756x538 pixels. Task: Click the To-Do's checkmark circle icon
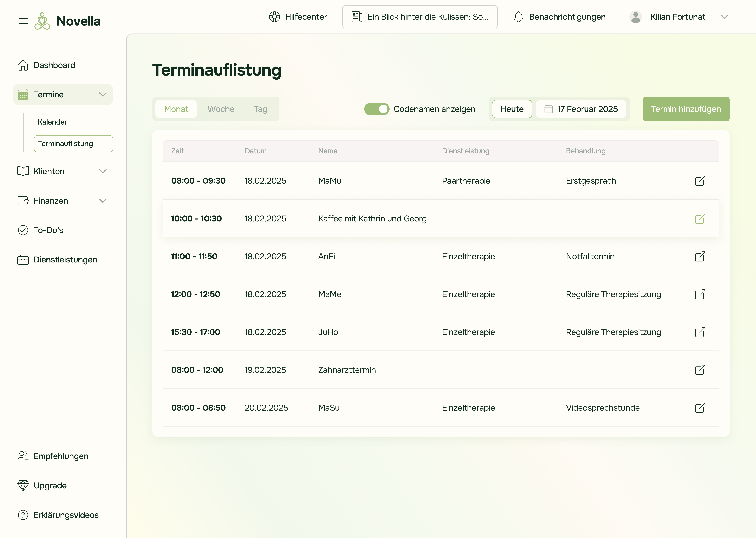pyautogui.click(x=23, y=230)
